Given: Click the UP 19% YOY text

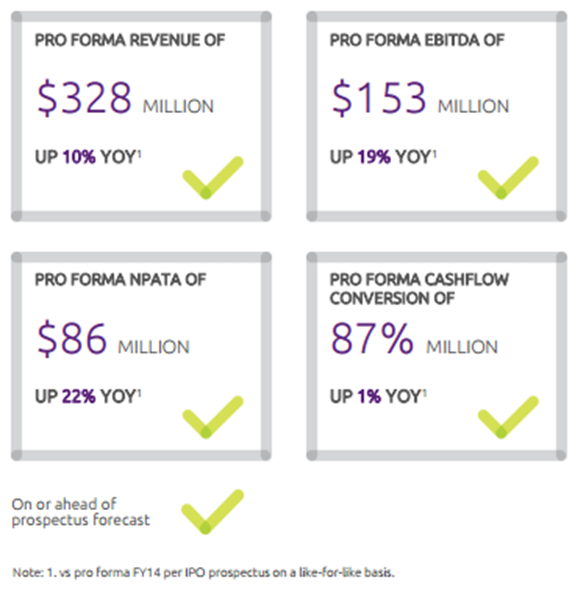Looking at the screenshot, I should 383,157.
